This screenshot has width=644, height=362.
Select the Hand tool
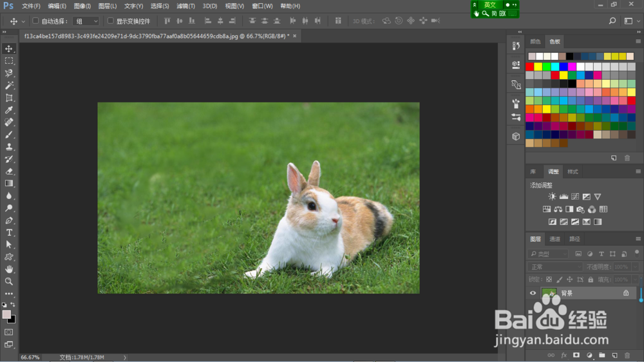[x=9, y=269]
